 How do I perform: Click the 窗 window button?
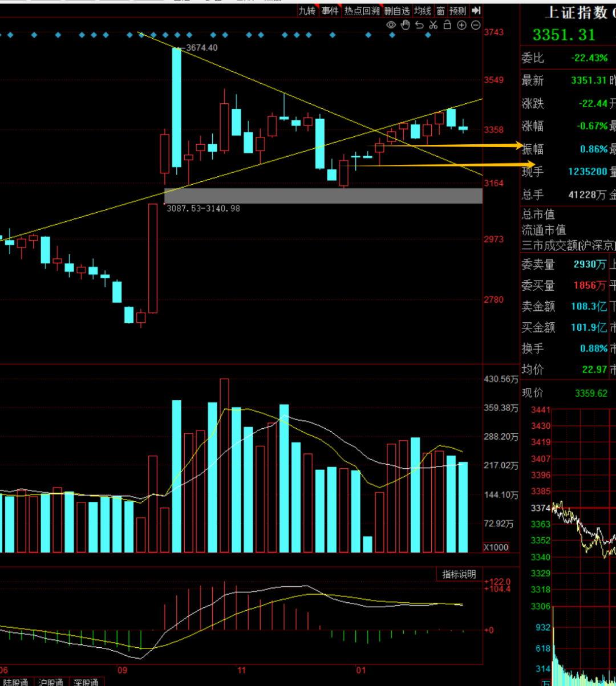pos(441,10)
